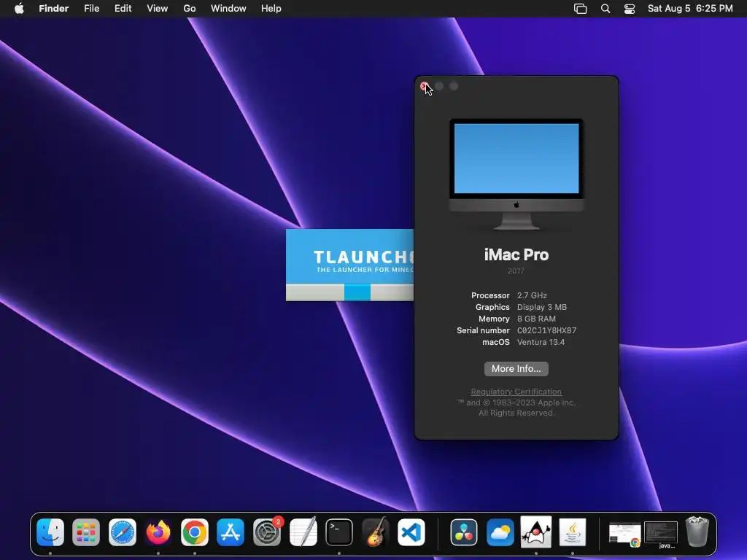Click the serial number C02CJ1Y8HX87
This screenshot has width=747, height=560.
546,330
